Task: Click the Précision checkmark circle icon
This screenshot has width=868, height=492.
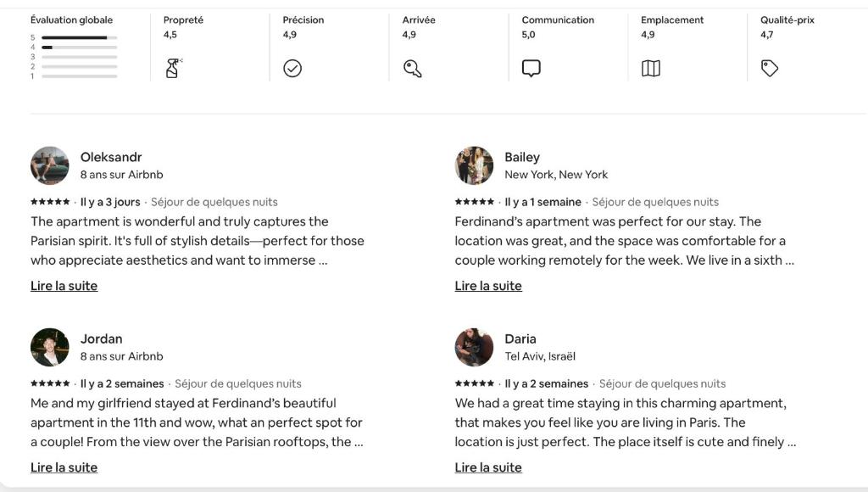Action: tap(292, 68)
